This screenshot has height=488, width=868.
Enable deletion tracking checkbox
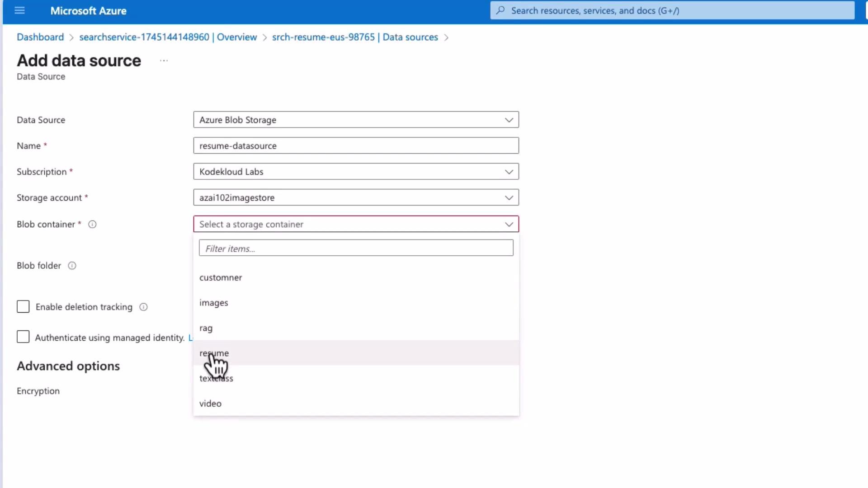[x=23, y=307]
